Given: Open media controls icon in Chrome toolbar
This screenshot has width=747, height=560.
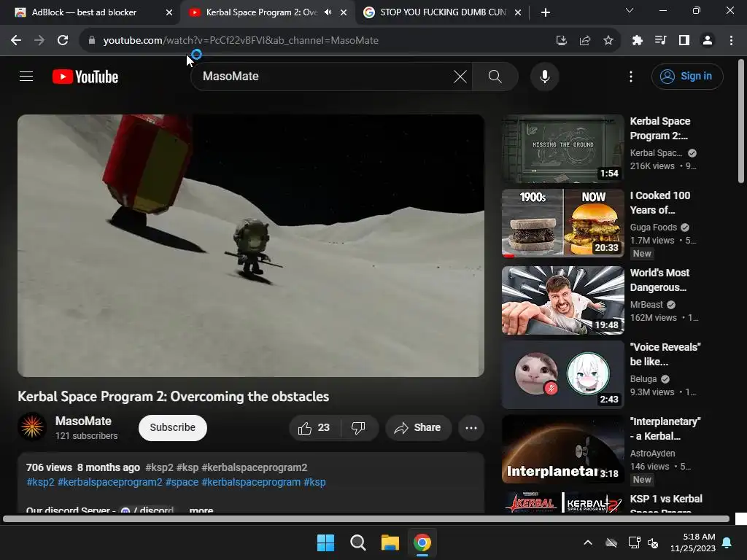Looking at the screenshot, I should [661, 41].
